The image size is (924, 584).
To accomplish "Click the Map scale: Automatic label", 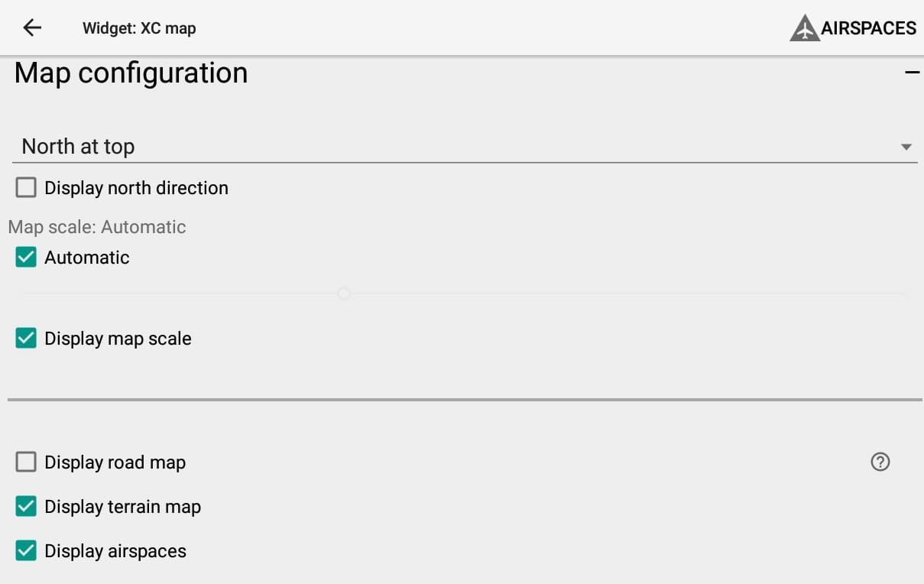I will (x=97, y=227).
